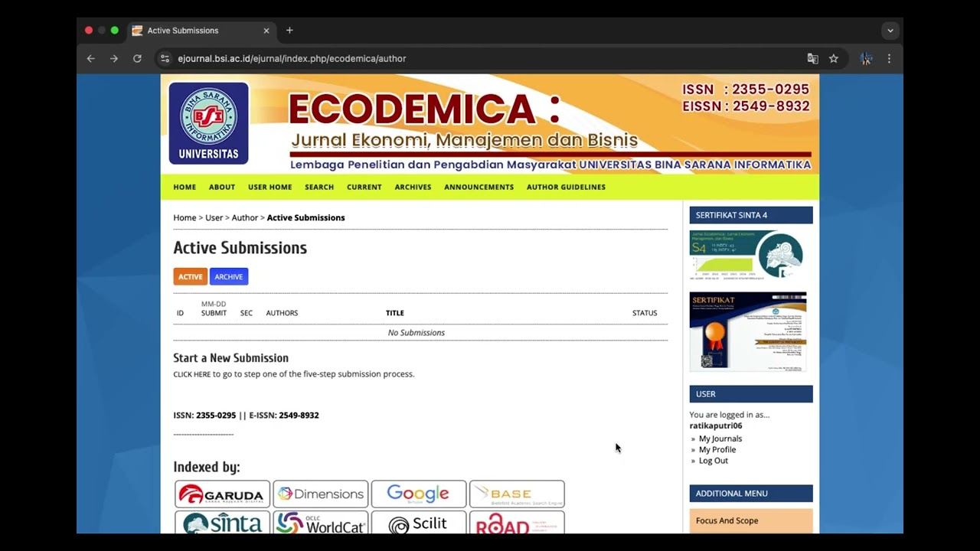Open Focus And Scope in additional menu
The image size is (980, 551).
(727, 520)
